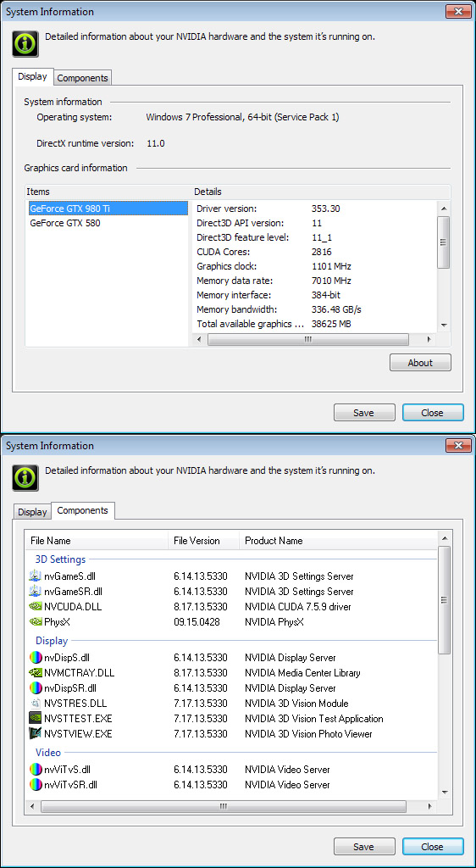Screen dimensions: 476x868
Task: Select Components tab in bottom window
Action: 83,510
